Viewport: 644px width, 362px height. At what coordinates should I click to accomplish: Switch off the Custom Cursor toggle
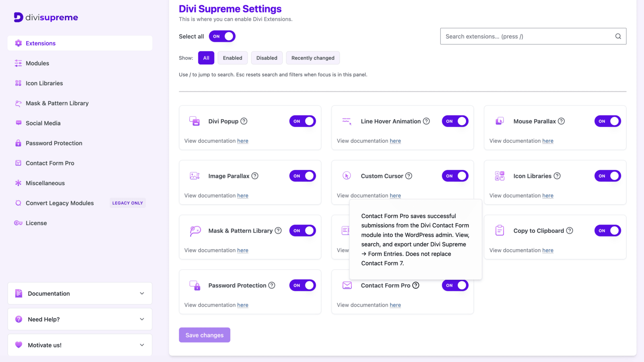[455, 176]
